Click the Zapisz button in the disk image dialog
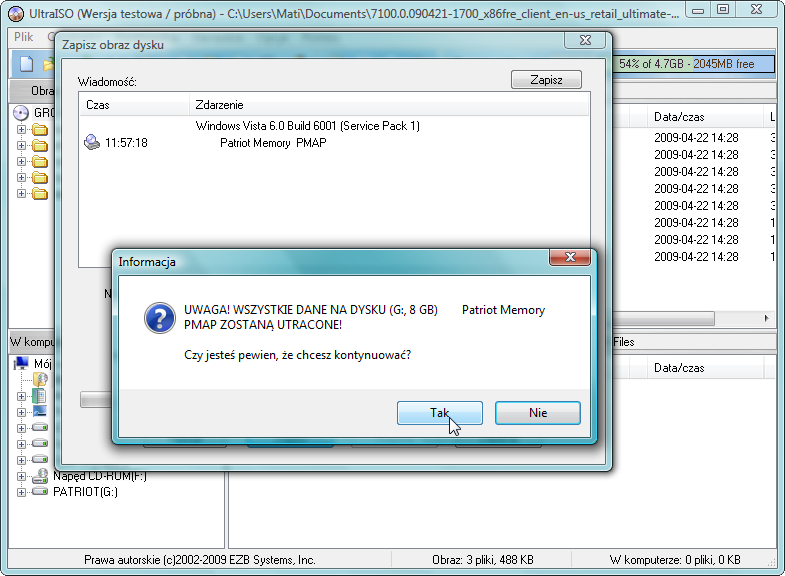785x576 pixels. 546,80
